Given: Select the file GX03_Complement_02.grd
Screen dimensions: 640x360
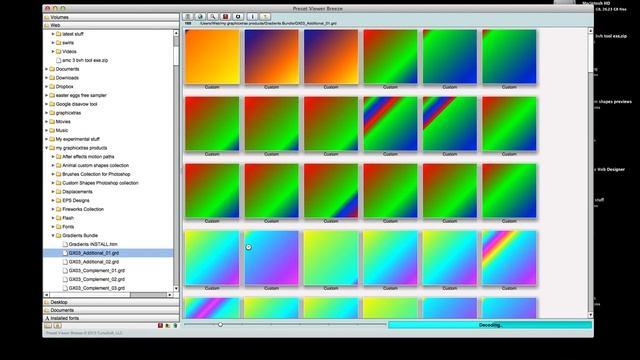Looking at the screenshot, I should click(97, 279).
